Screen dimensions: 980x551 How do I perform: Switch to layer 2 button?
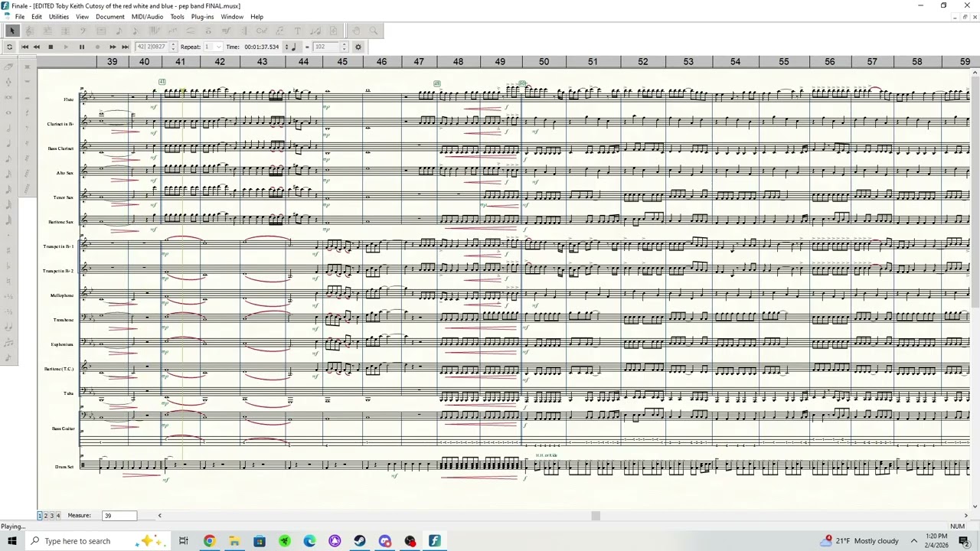pos(46,516)
